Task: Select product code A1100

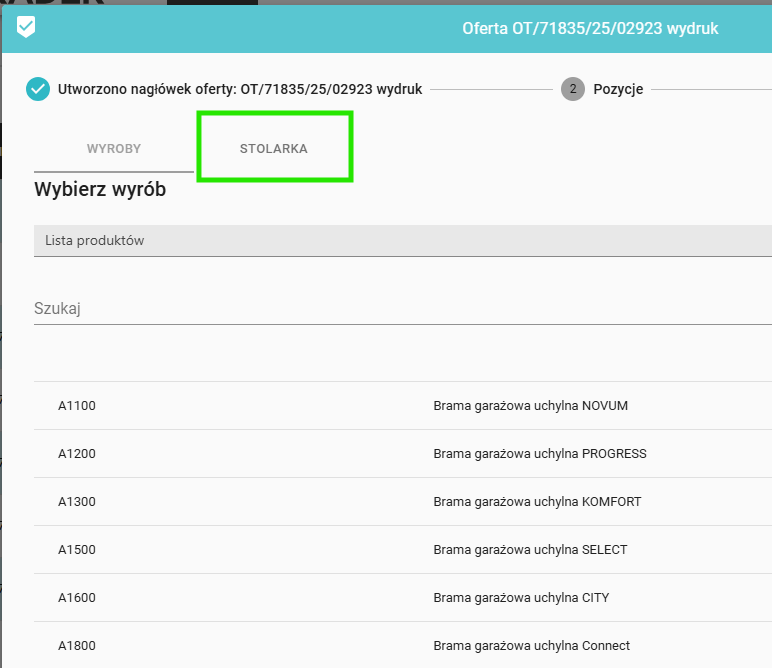Action: click(x=77, y=406)
